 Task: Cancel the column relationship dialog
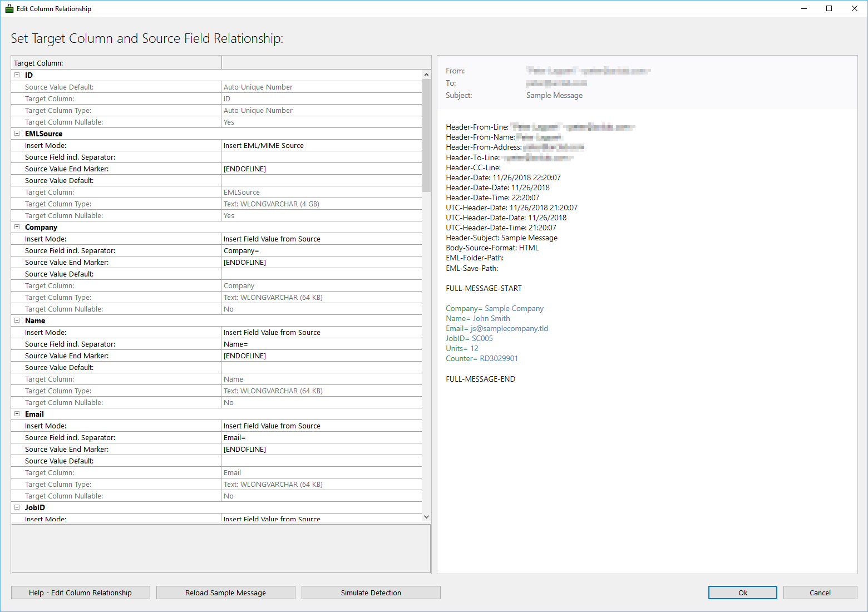pyautogui.click(x=820, y=593)
